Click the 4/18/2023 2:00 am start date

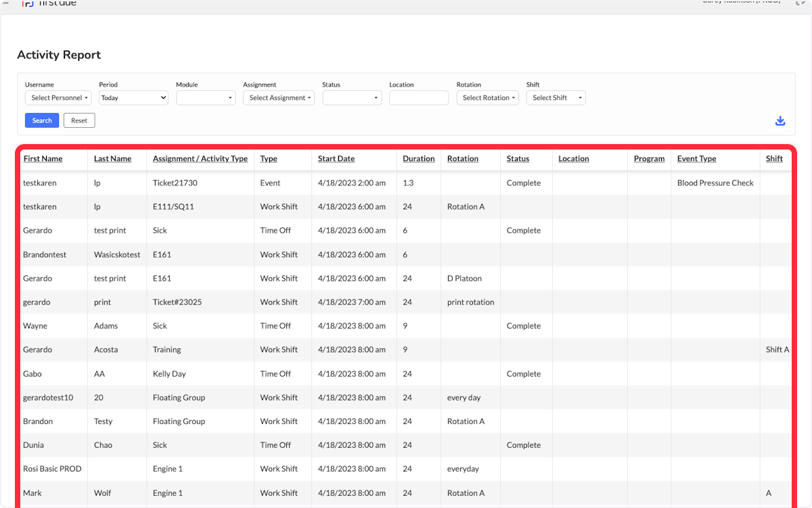coord(352,183)
